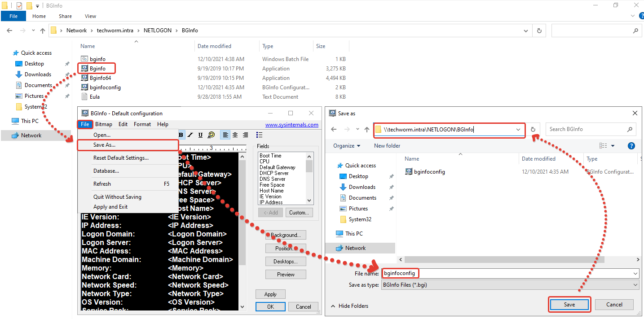Right-align text in BGInfo editor
The height and width of the screenshot is (319, 644).
(245, 135)
